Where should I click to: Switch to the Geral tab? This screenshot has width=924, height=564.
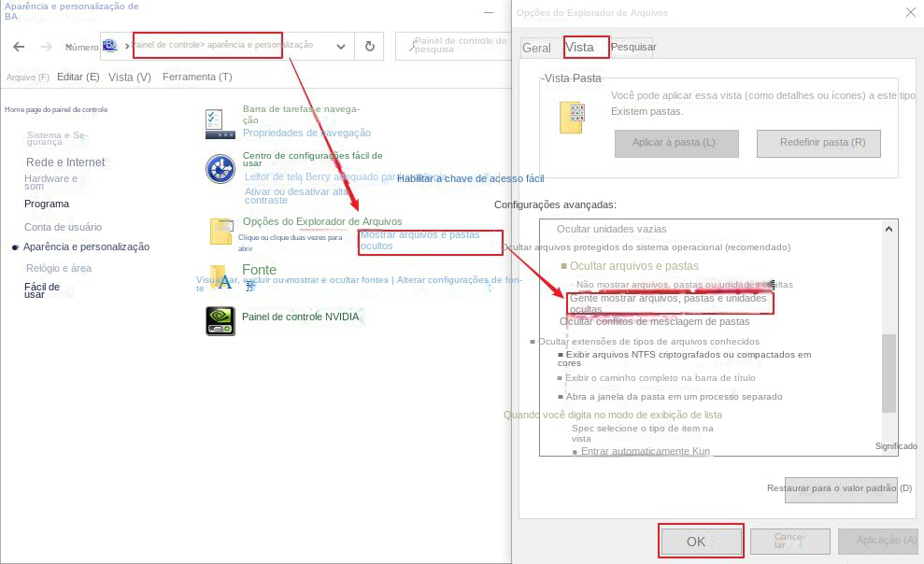pos(536,48)
